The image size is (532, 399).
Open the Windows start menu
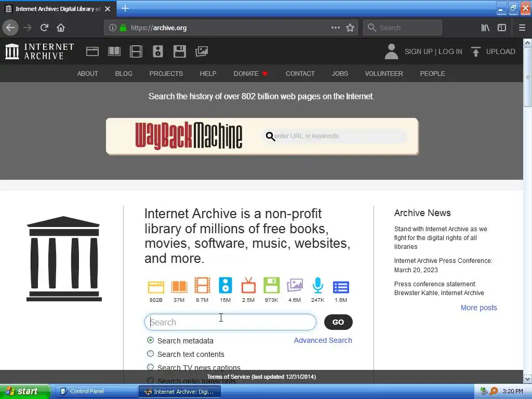point(25,392)
